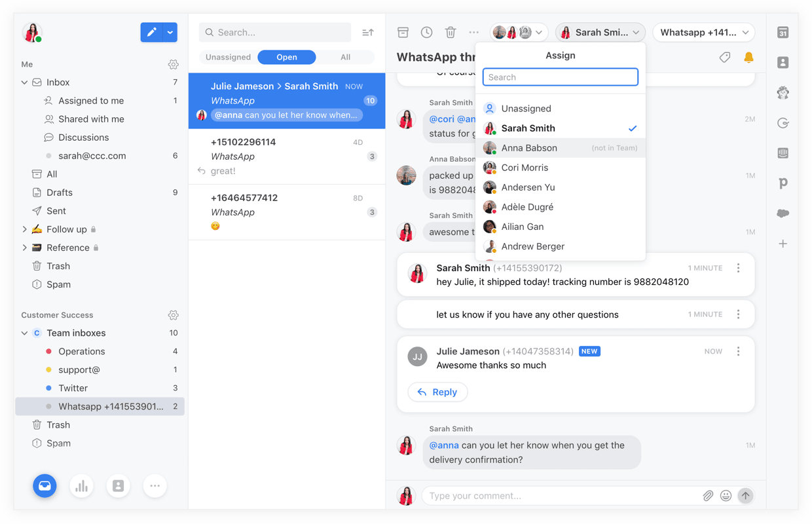Open the Me section settings gear

click(x=173, y=64)
